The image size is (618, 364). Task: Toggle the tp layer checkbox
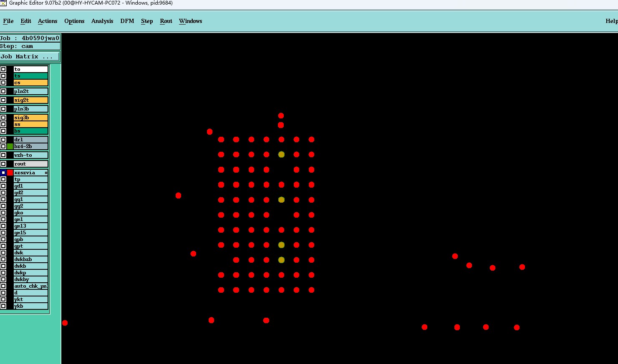coord(3,179)
